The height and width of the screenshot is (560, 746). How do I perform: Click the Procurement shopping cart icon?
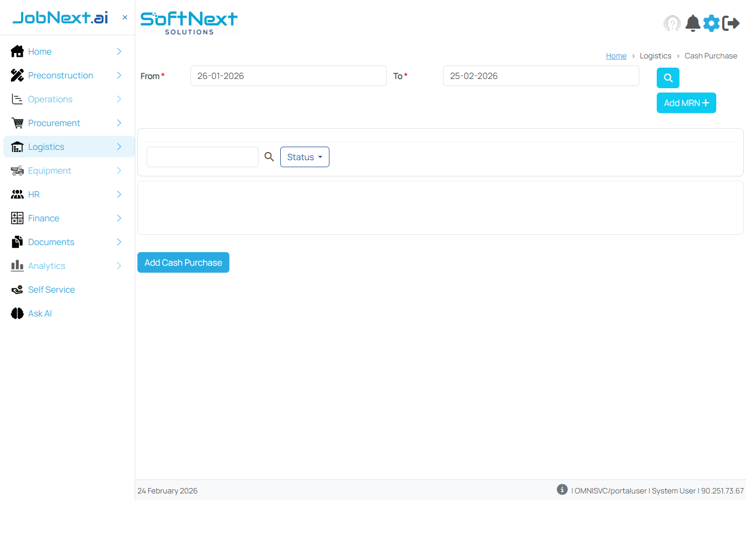[17, 123]
